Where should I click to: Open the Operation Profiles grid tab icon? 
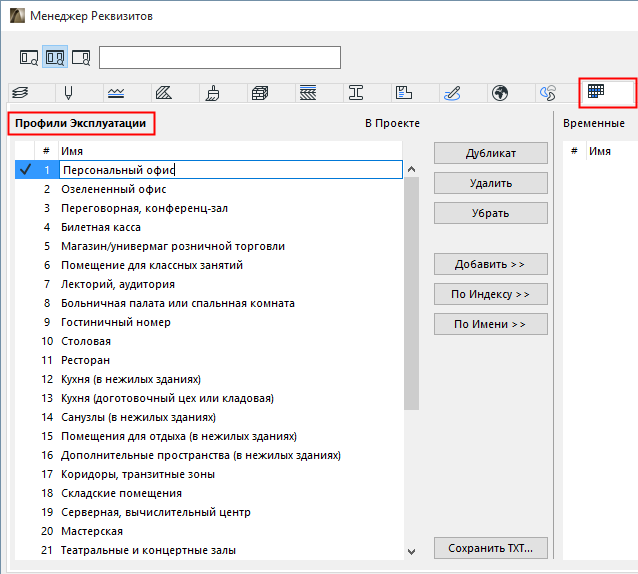[596, 92]
